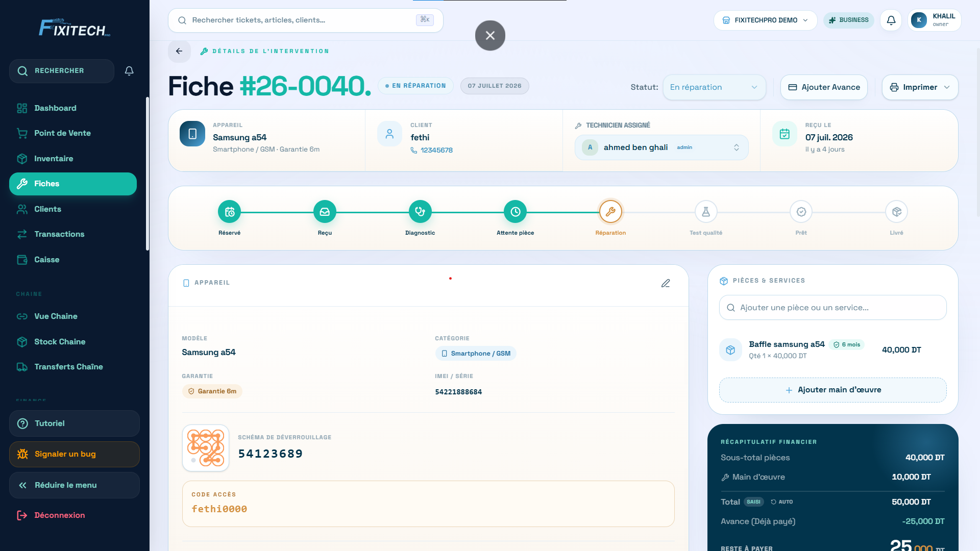Close the overlay with the X button

pos(490,36)
